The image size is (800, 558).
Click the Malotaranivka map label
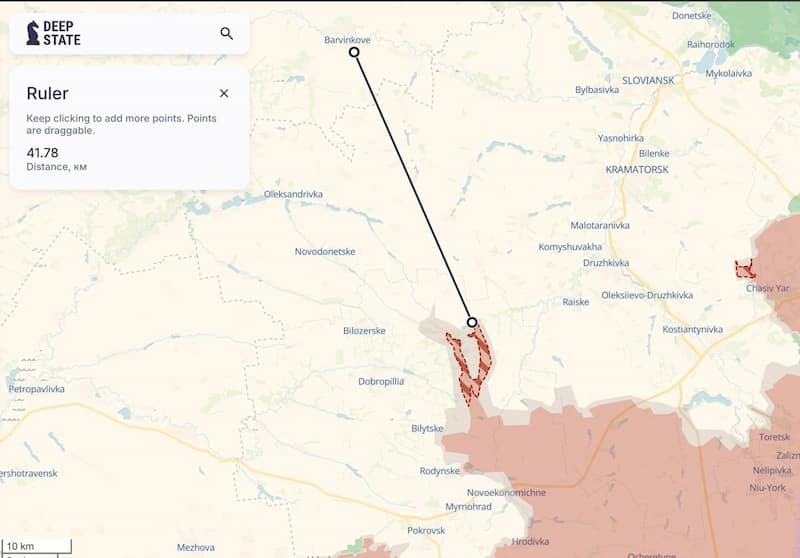click(x=600, y=225)
